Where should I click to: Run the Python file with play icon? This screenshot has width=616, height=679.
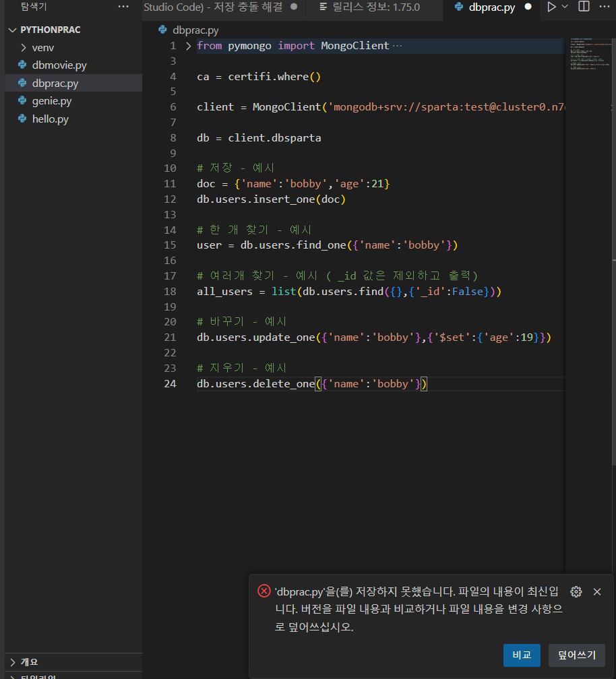pos(551,7)
